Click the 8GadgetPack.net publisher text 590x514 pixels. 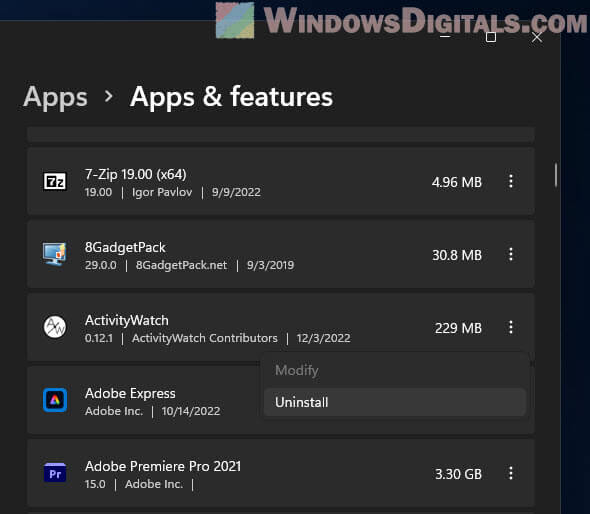pos(181,265)
